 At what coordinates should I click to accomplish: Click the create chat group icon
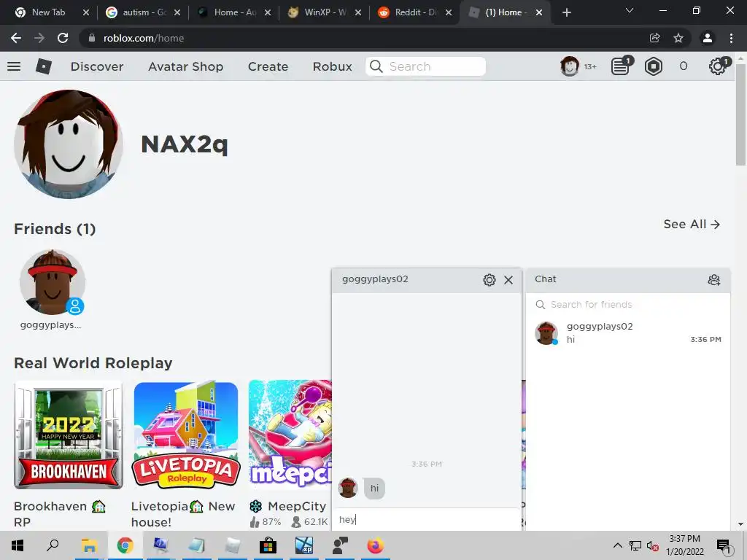[x=713, y=279]
